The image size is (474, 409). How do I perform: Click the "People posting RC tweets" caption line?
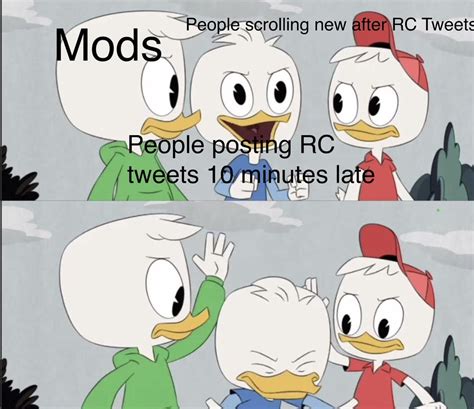(x=231, y=145)
